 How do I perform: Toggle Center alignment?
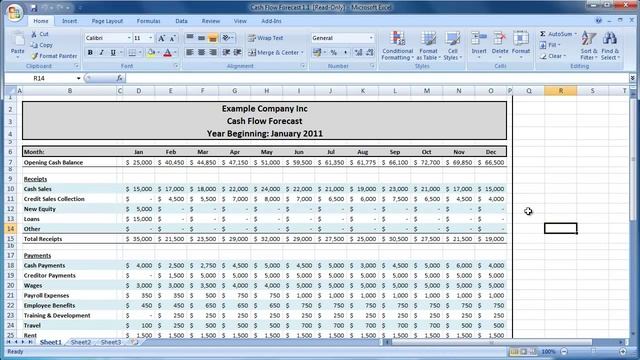coord(201,53)
